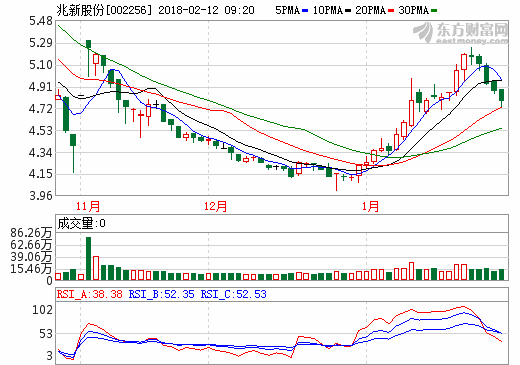
Task: Click the black 10PMA color swatch
Action: pyautogui.click(x=348, y=11)
